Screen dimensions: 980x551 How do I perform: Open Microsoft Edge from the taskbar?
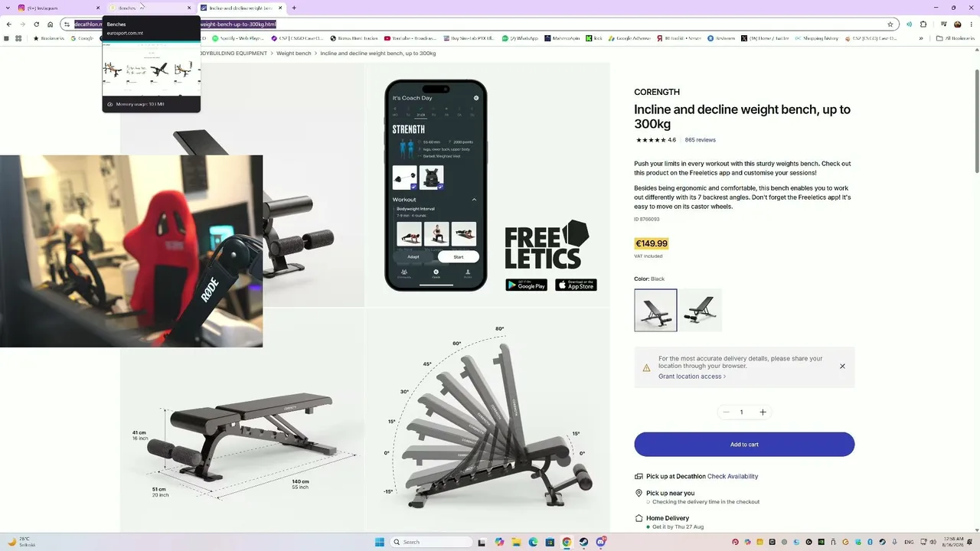click(533, 542)
